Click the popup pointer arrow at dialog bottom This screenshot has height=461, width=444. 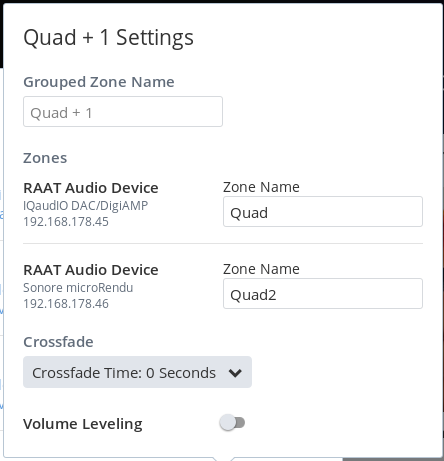(223, 459)
